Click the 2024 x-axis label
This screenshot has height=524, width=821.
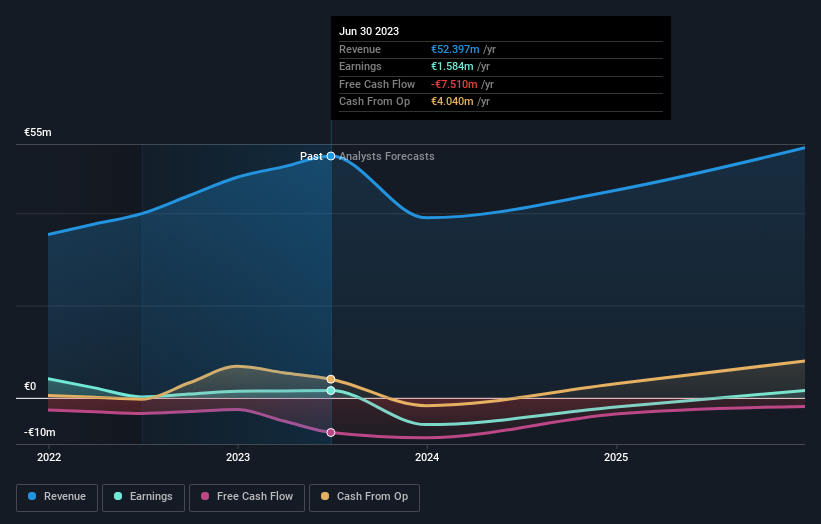pyautogui.click(x=427, y=457)
